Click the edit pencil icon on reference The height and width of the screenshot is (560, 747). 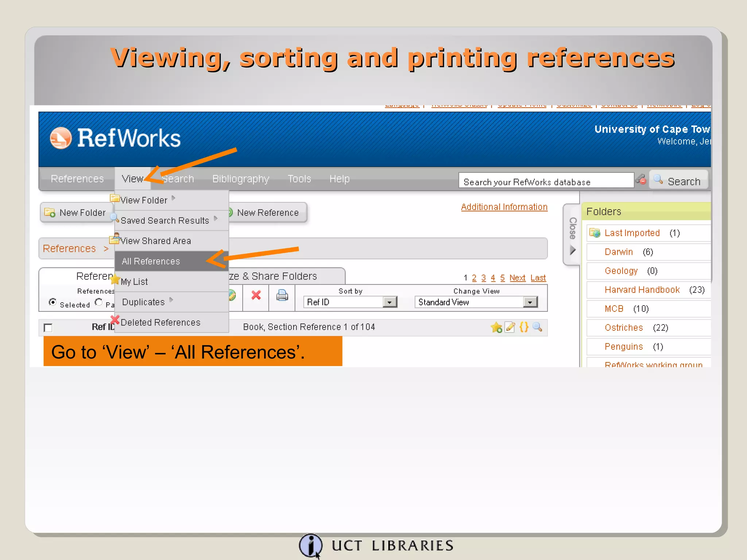pos(510,327)
